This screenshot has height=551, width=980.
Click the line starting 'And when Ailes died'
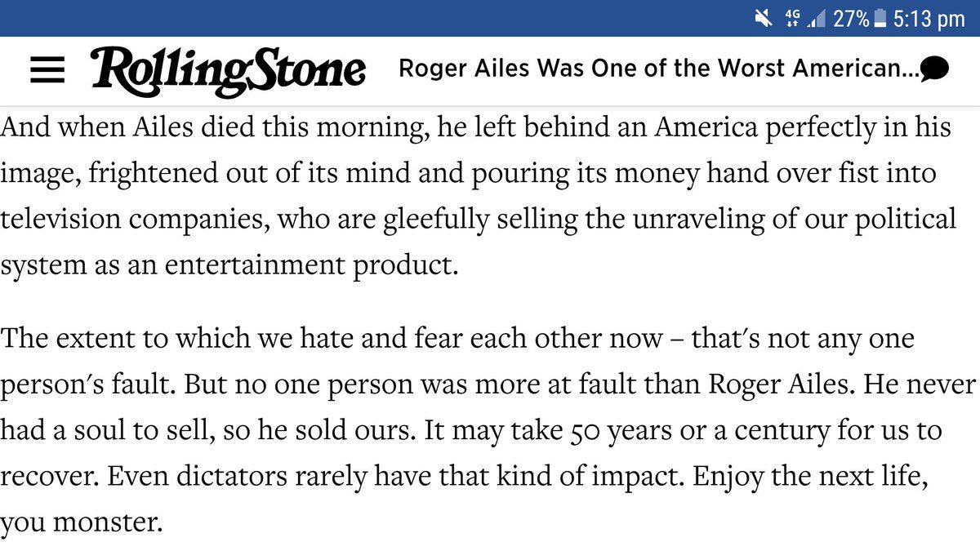tap(475, 128)
